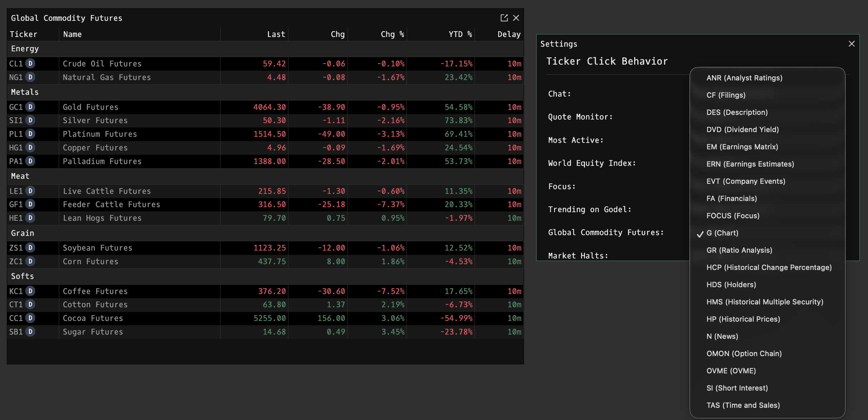Click Soybean Futures last price 1123.25

(270, 248)
